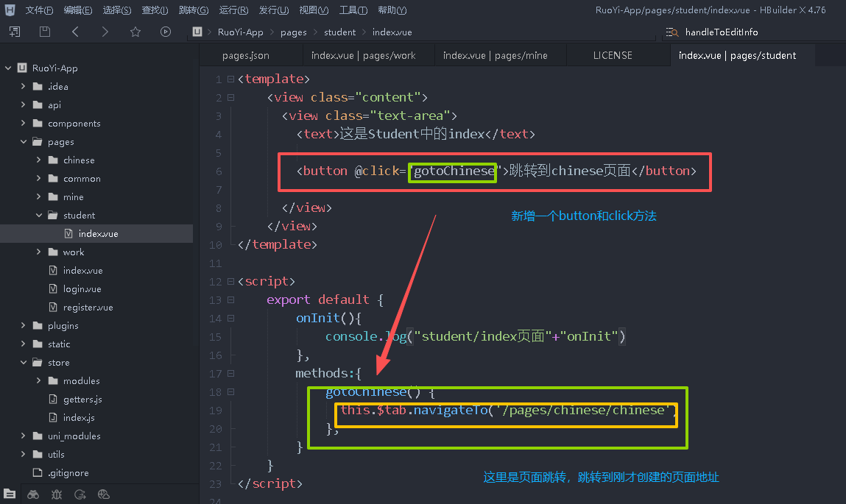Click the star bookmark icon

pos(135,32)
